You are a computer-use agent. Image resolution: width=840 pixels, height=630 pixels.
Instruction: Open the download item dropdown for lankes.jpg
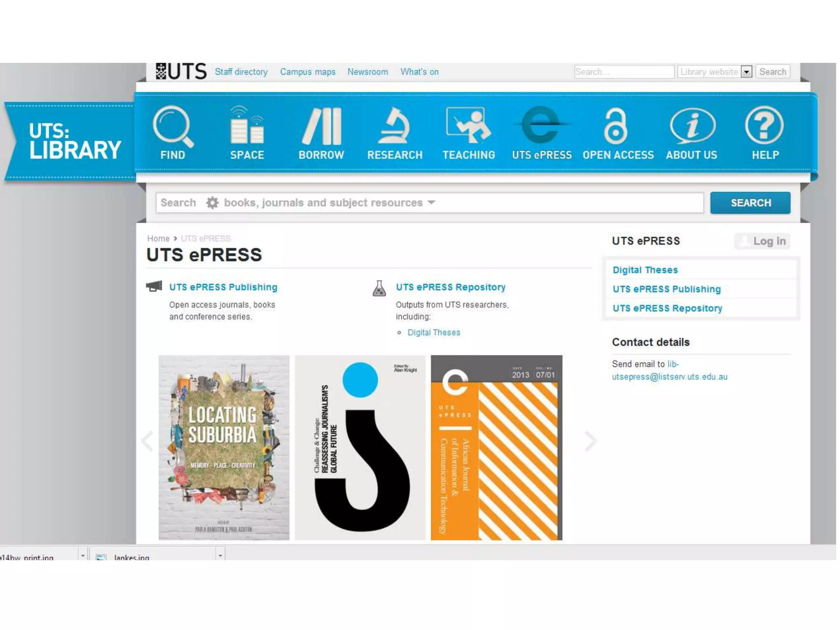[x=220, y=555]
